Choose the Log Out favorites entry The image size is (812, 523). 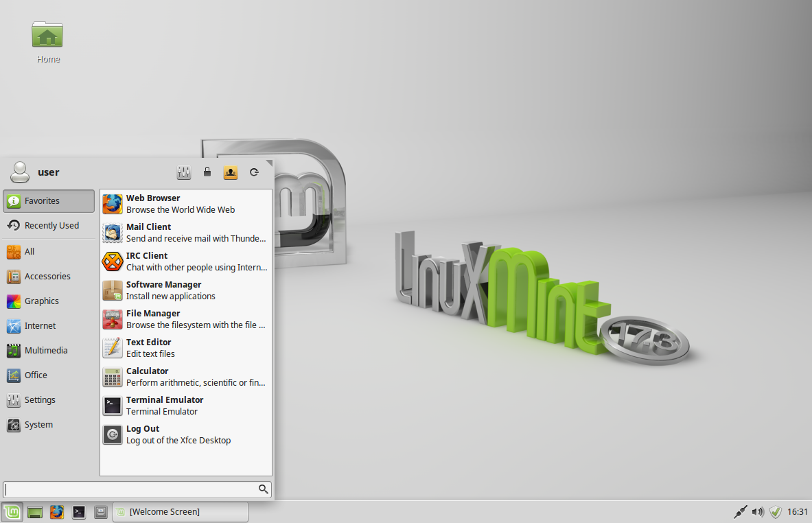[186, 434]
